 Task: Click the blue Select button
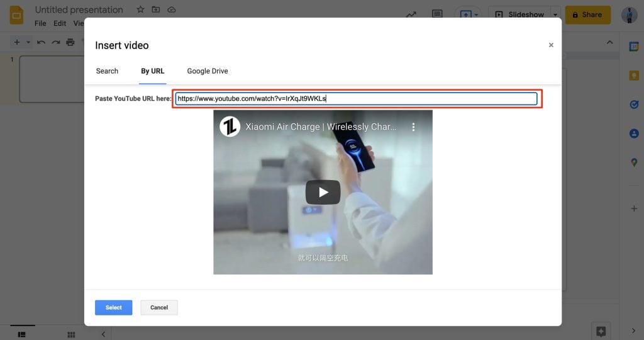click(x=114, y=307)
